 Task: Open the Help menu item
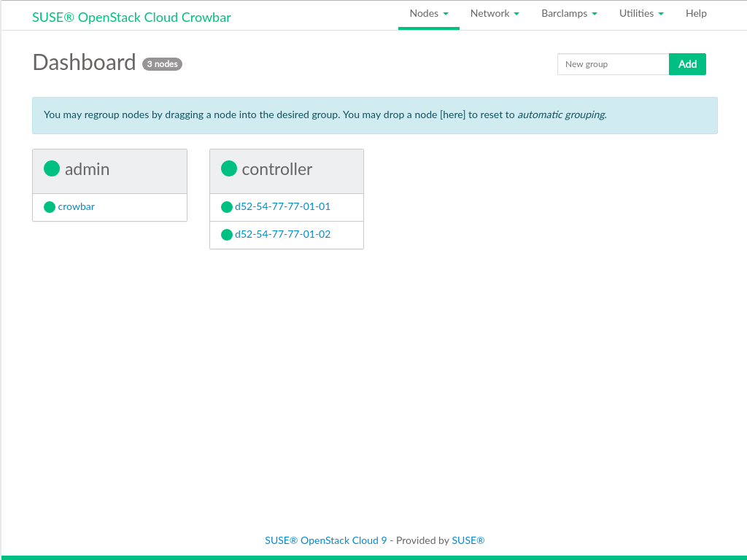click(x=696, y=14)
